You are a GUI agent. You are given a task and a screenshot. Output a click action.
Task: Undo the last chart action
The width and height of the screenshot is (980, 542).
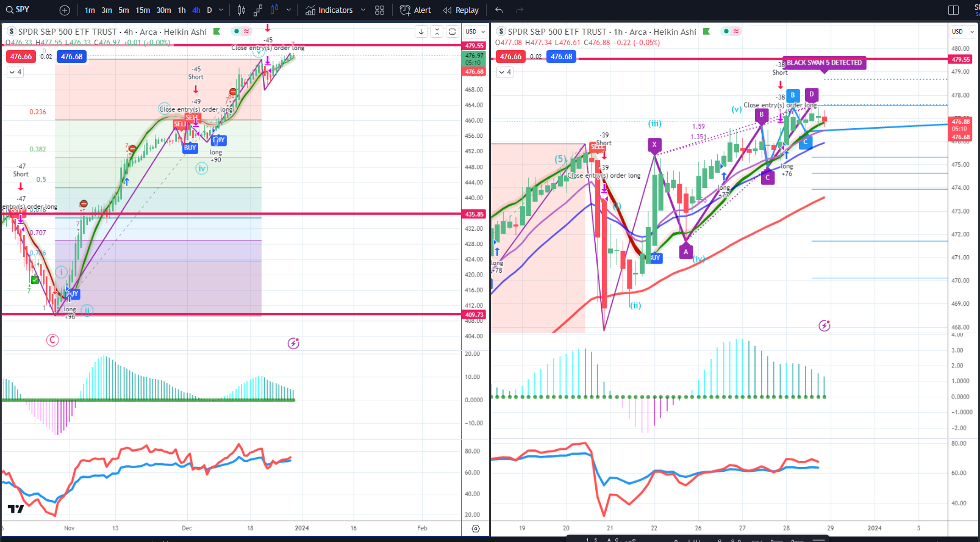(499, 10)
